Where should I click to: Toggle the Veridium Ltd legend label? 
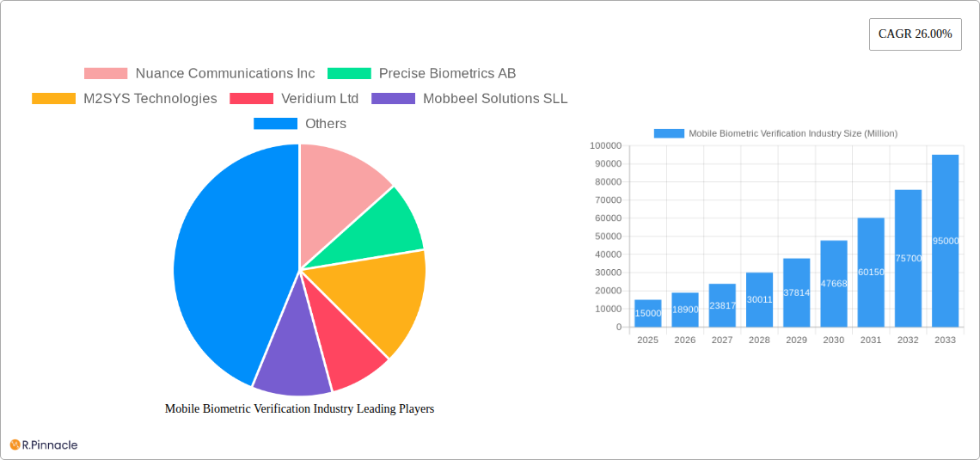tap(320, 99)
